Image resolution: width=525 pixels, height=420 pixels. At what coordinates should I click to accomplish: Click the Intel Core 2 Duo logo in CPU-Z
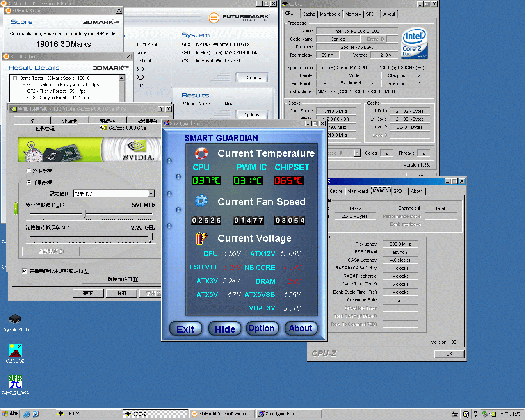[415, 43]
